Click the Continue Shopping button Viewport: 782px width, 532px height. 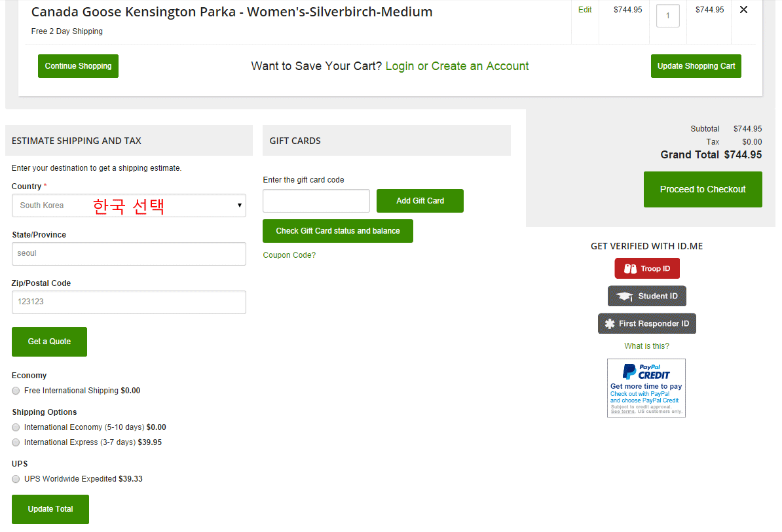click(x=78, y=66)
